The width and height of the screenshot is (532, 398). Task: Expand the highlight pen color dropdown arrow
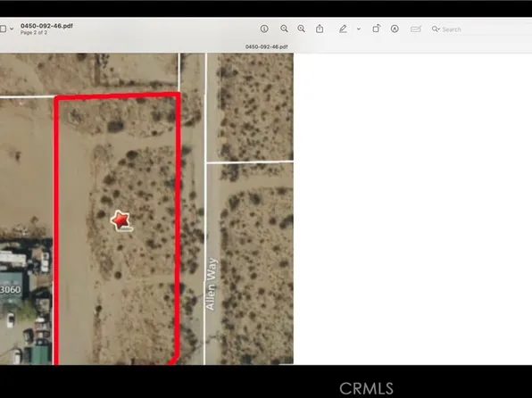[x=359, y=29]
